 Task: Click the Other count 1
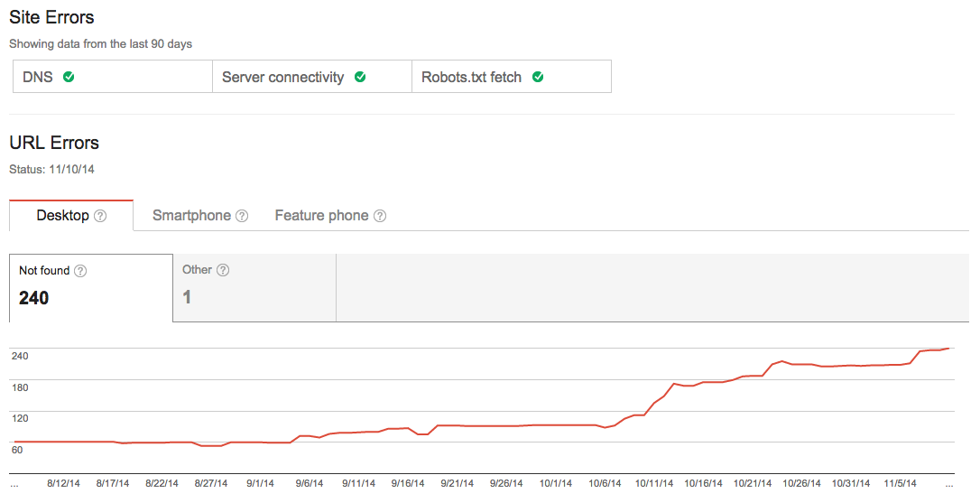(x=186, y=297)
